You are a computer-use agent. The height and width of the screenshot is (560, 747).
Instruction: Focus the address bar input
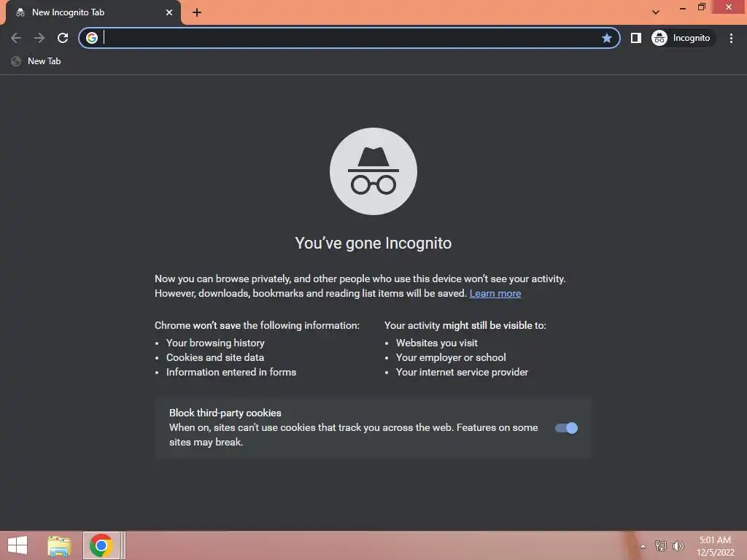click(350, 38)
